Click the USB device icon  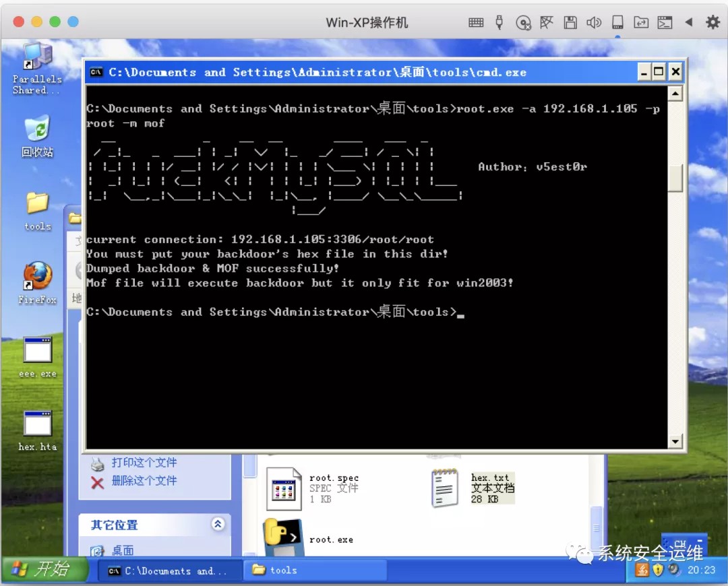click(499, 22)
